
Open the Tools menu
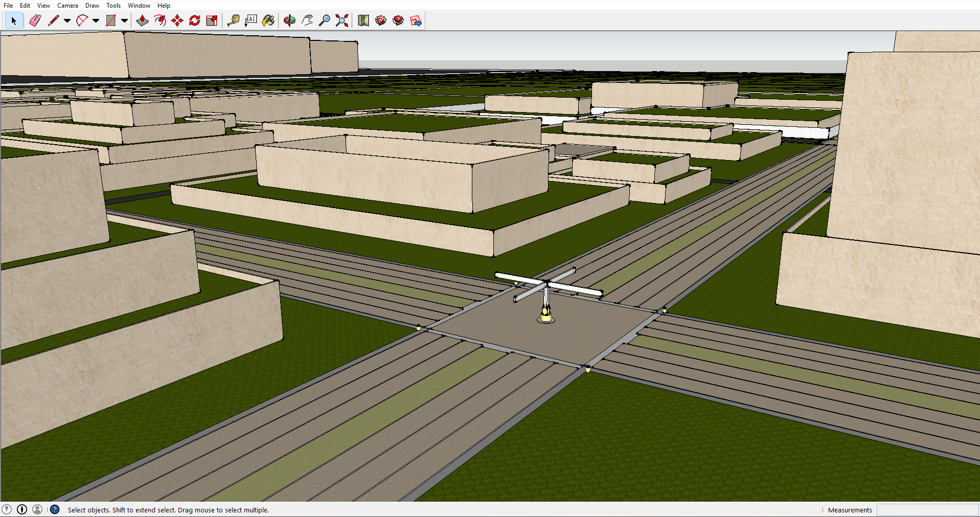pyautogui.click(x=113, y=5)
